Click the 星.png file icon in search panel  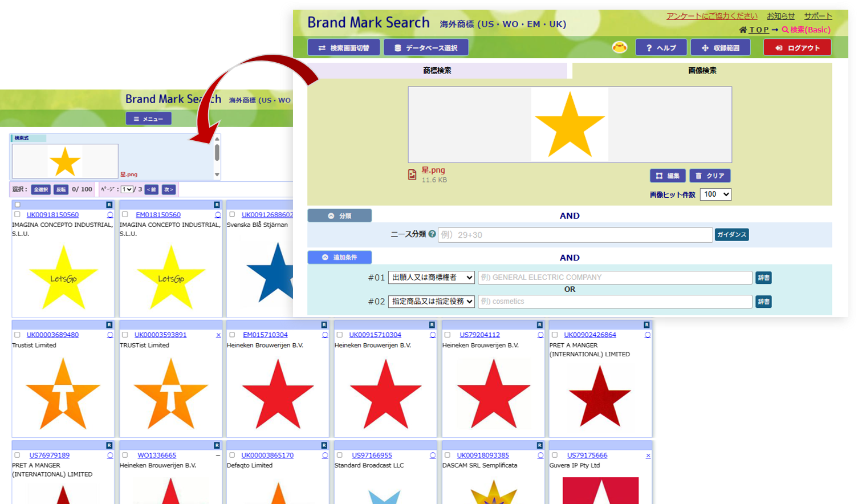coord(412,174)
